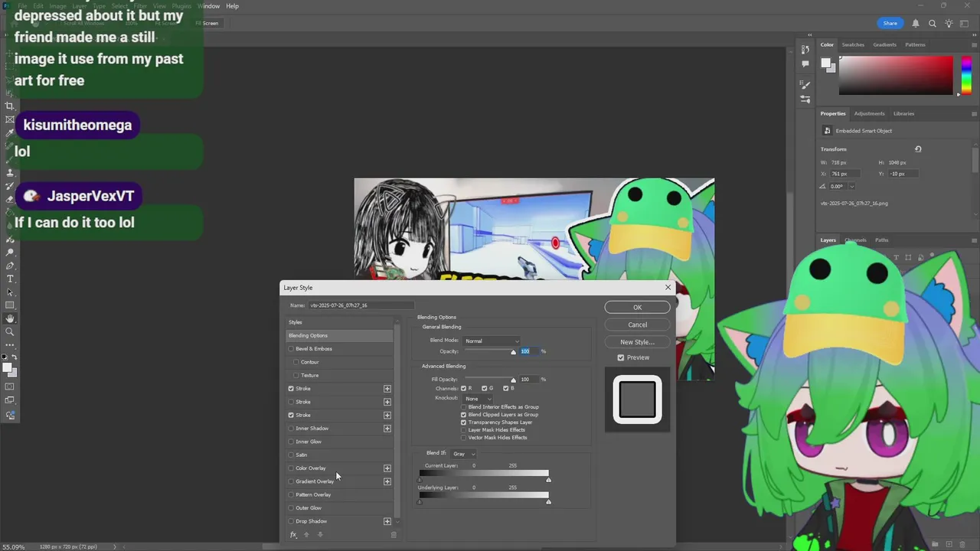Open Color panel options menu icon
This screenshot has width=980, height=551.
(x=975, y=44)
